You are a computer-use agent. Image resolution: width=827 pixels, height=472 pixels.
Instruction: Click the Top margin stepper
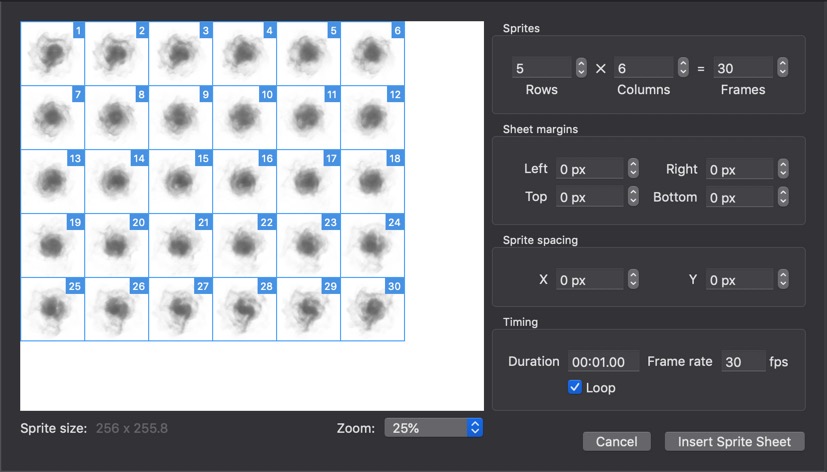coord(633,197)
